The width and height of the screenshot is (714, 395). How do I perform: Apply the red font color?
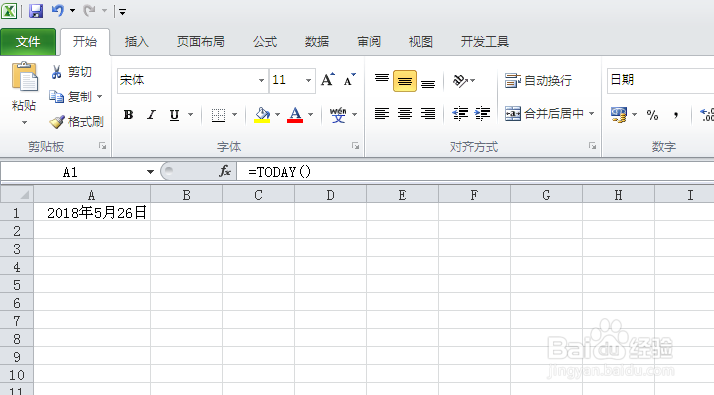pyautogui.click(x=295, y=115)
